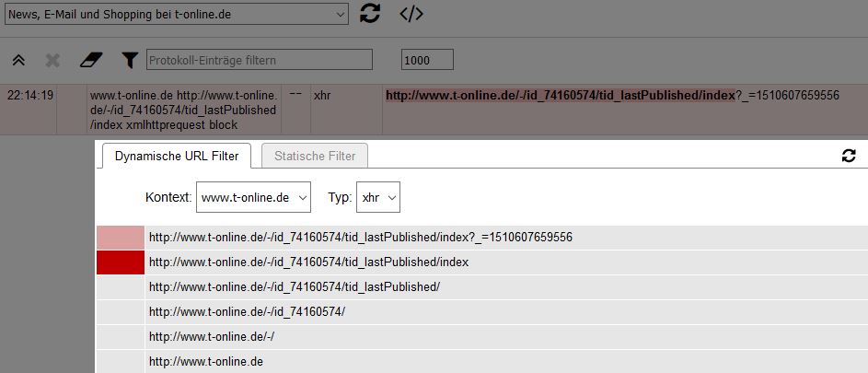Focus the Protokoll-Einträge filtern field
The width and height of the screenshot is (868, 373).
pos(259,60)
